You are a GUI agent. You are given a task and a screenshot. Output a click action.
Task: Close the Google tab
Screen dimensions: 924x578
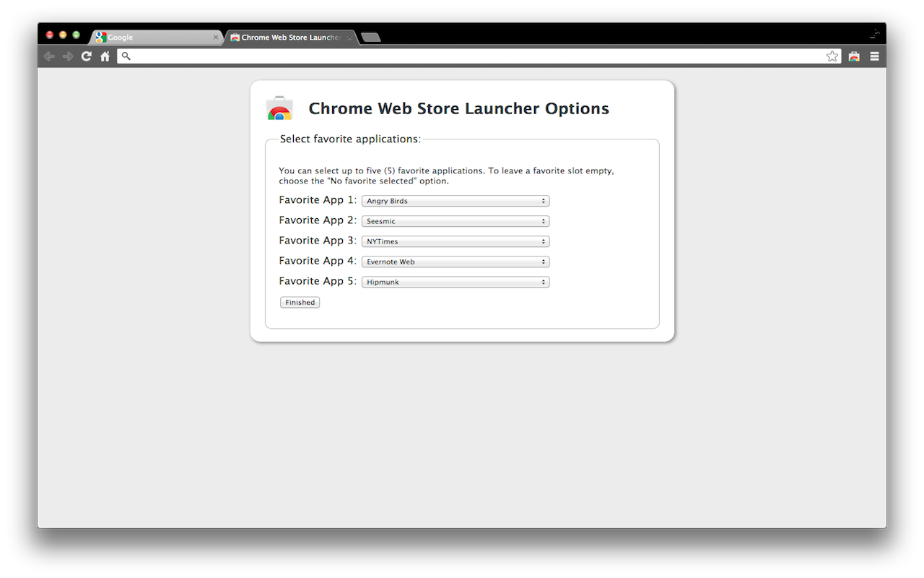(215, 38)
